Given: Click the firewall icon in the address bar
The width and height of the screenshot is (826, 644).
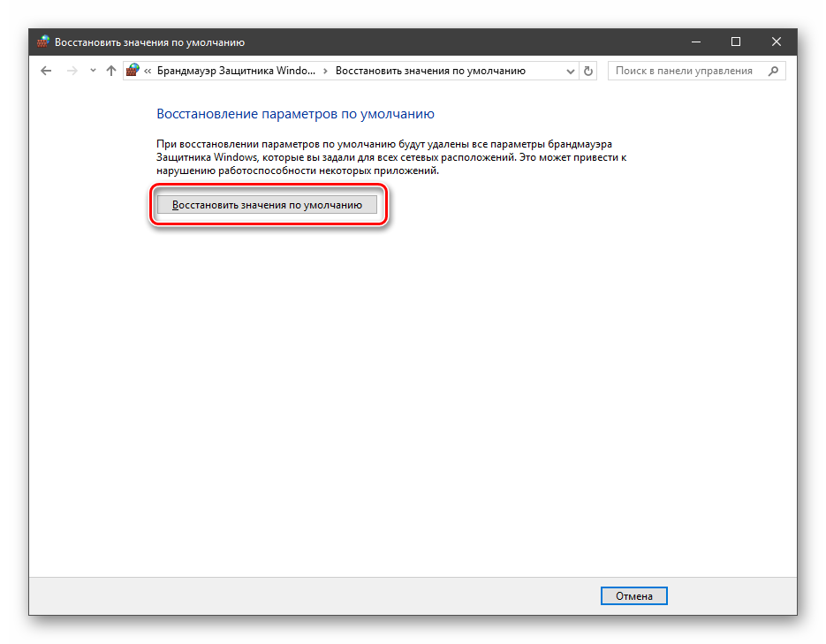Looking at the screenshot, I should tap(133, 70).
